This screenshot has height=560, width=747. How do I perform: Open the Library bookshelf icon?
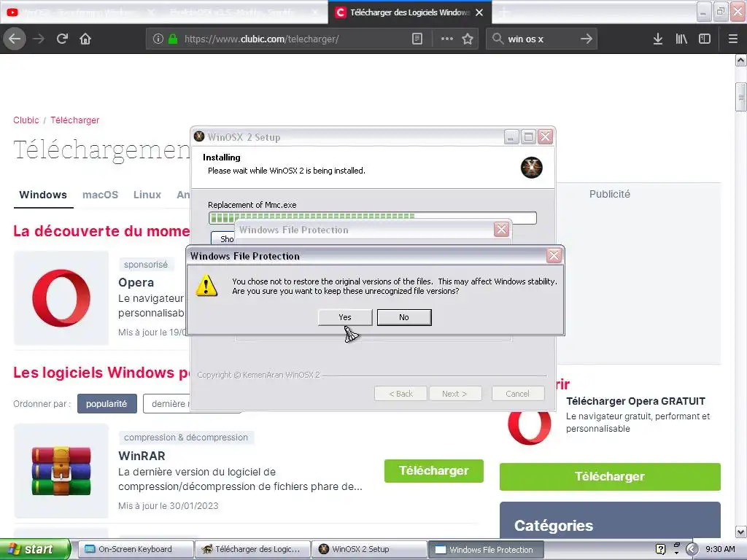point(681,39)
